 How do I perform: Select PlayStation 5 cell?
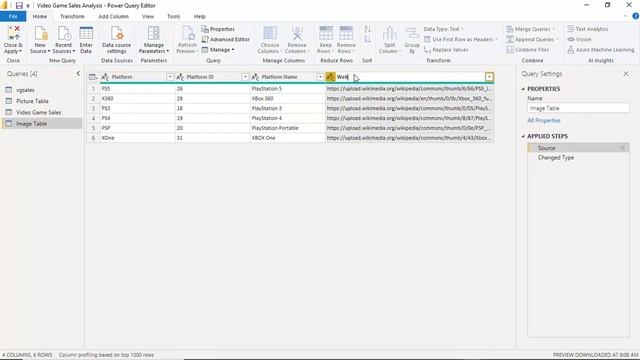(x=287, y=89)
